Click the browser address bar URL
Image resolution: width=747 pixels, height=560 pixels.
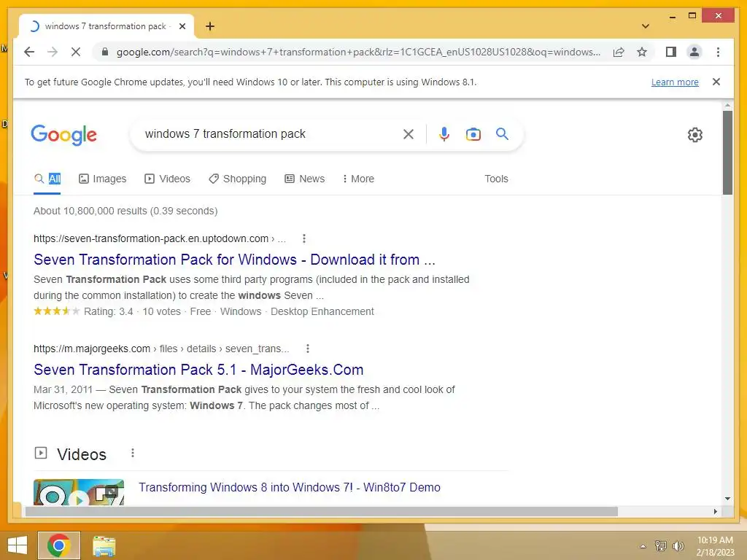coord(358,52)
